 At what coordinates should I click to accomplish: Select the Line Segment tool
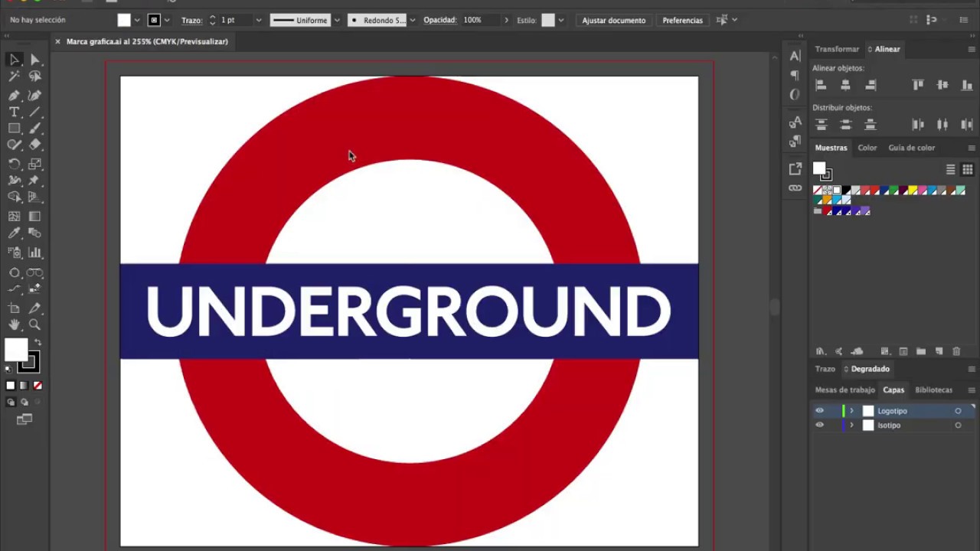(34, 112)
